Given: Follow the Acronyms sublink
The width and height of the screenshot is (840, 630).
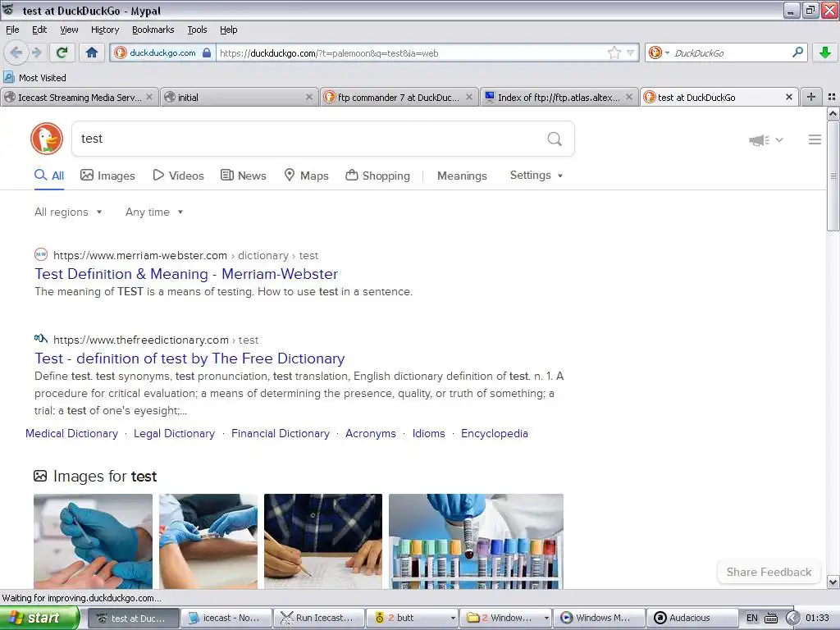Looking at the screenshot, I should [371, 433].
